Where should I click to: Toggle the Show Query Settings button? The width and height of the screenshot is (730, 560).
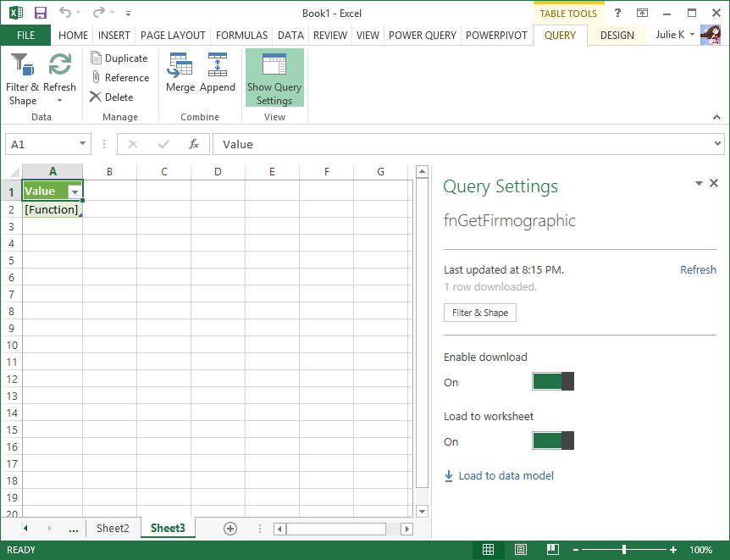click(274, 78)
